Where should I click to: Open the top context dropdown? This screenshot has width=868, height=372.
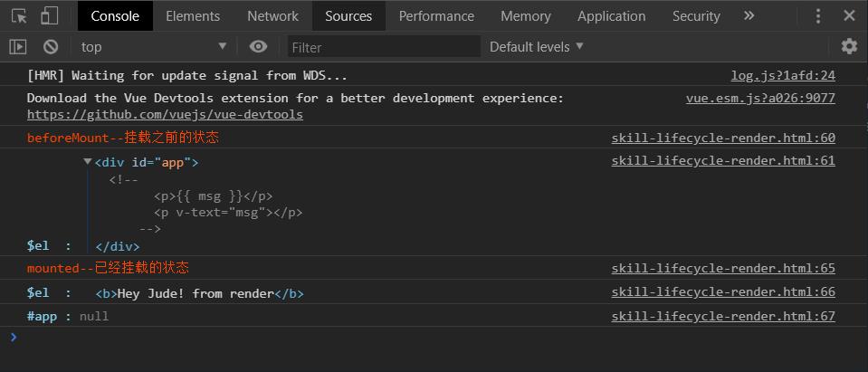153,46
